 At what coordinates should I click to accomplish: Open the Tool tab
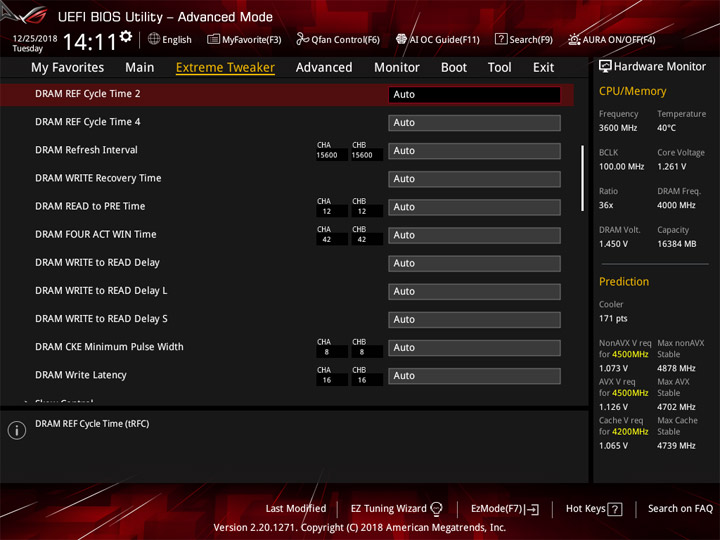tap(500, 68)
